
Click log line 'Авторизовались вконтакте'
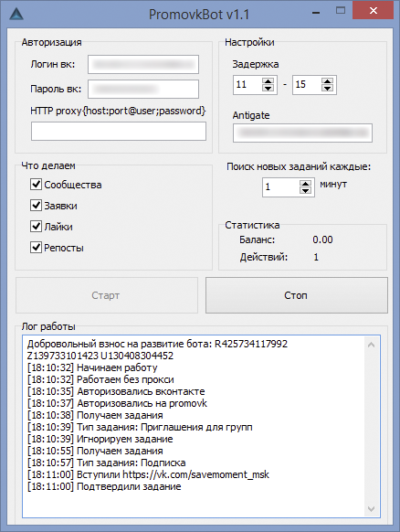(x=116, y=391)
